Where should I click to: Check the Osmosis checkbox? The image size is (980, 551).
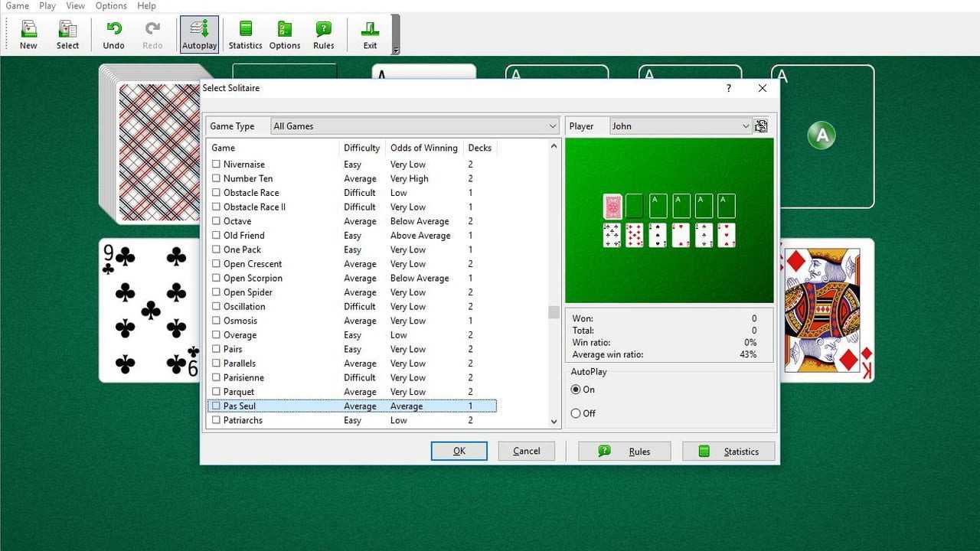pyautogui.click(x=216, y=321)
